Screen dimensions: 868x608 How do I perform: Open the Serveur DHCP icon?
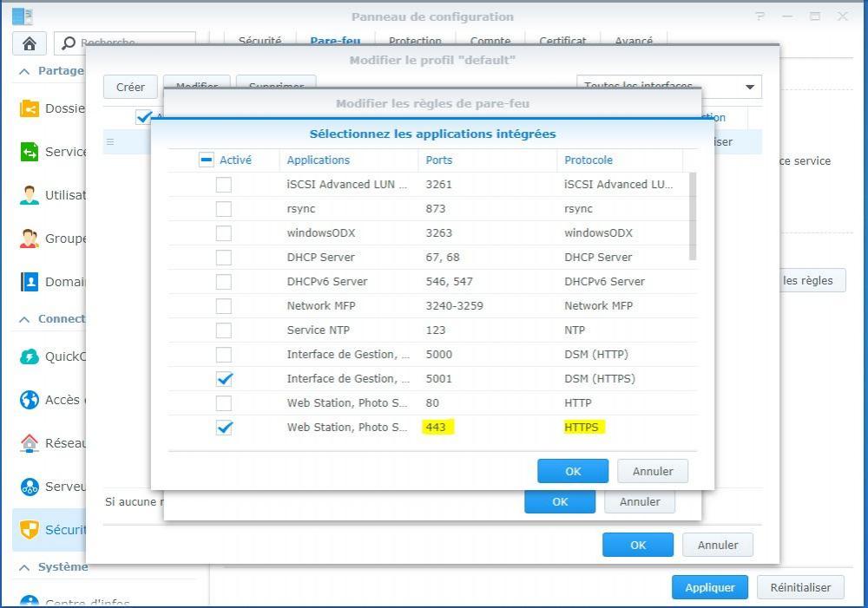point(30,487)
